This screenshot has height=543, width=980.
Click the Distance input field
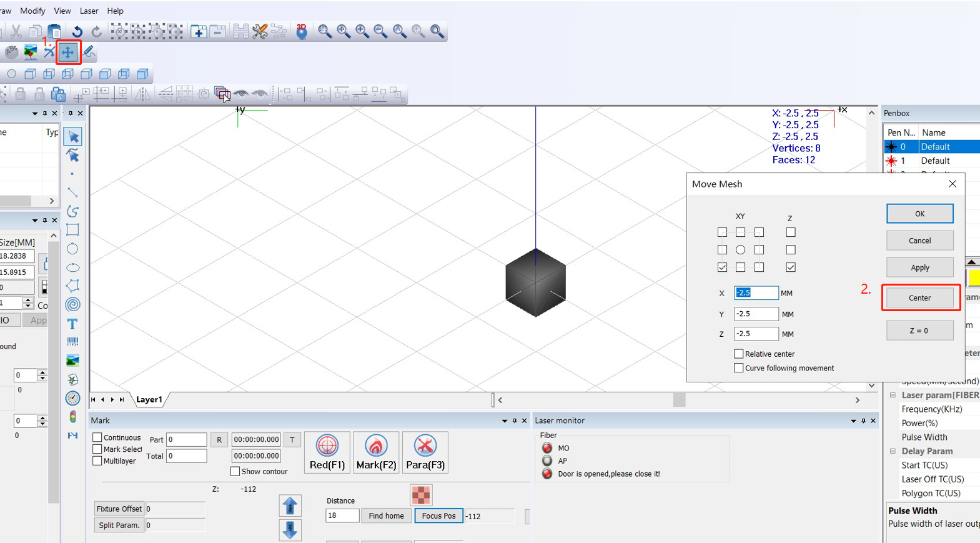[342, 516]
